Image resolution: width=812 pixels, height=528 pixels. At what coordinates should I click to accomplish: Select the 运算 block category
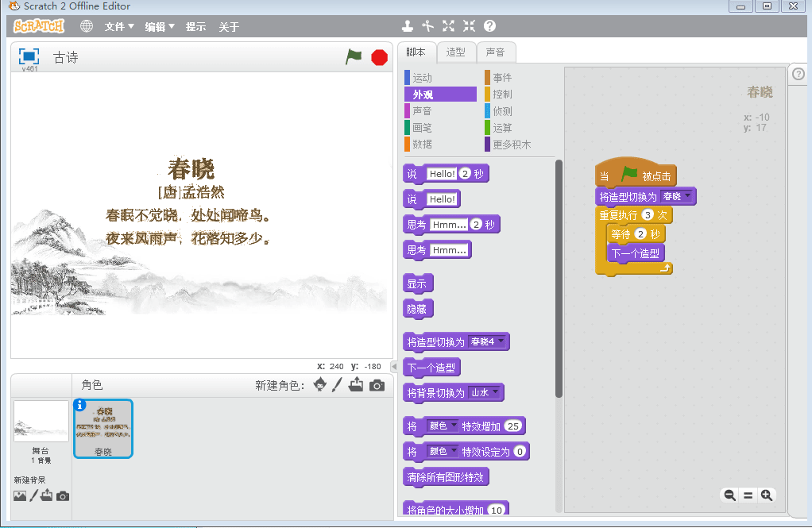[x=520, y=127]
